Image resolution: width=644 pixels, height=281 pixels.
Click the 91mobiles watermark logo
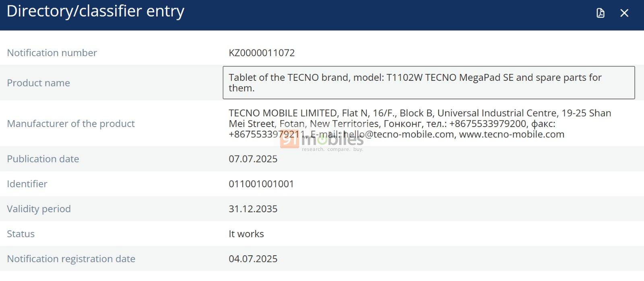(x=322, y=142)
